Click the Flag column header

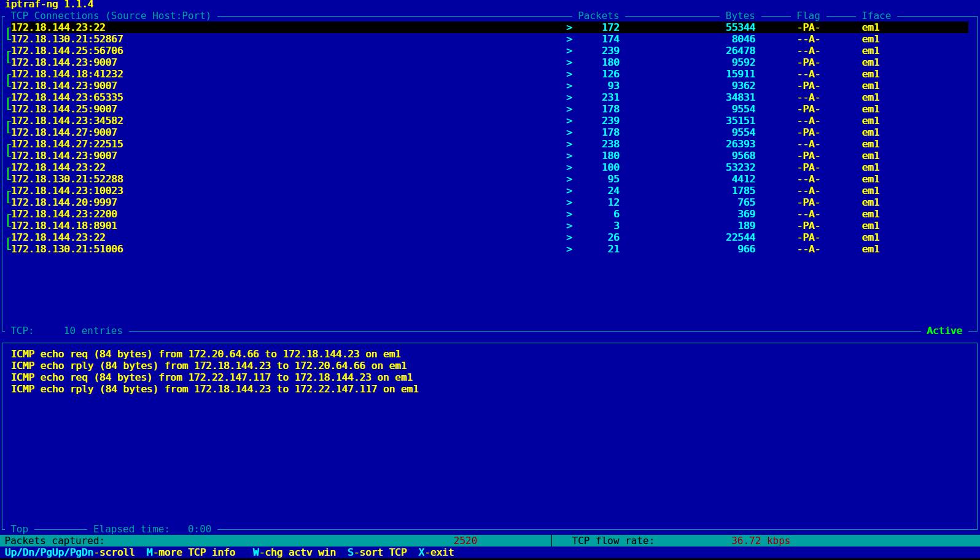(x=808, y=16)
